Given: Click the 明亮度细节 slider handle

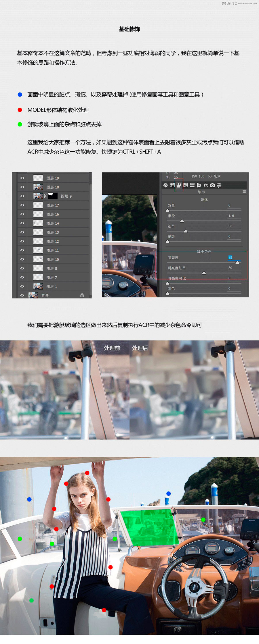Looking at the screenshot, I should (204, 273).
